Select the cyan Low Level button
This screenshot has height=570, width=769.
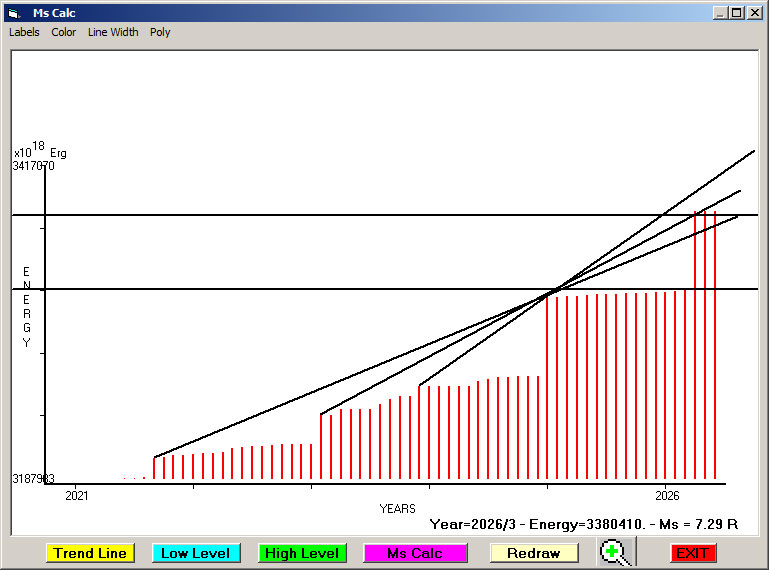pos(195,553)
